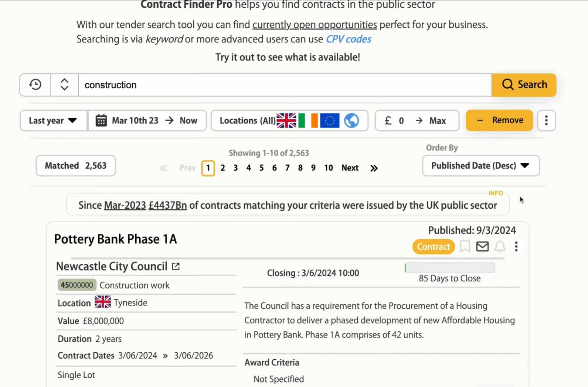Click the Remove filter button
This screenshot has width=588, height=387.
499,120
